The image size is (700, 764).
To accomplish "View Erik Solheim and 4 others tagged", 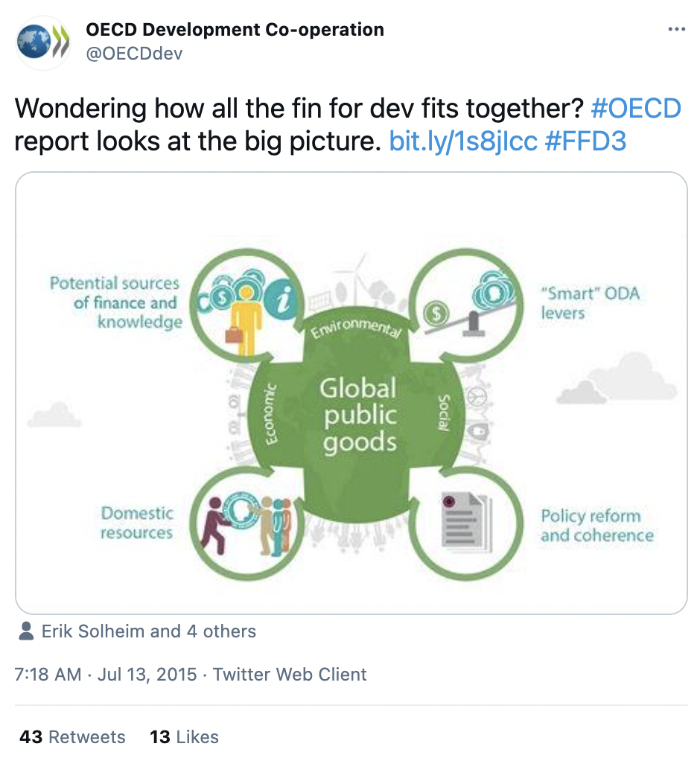I will (149, 631).
